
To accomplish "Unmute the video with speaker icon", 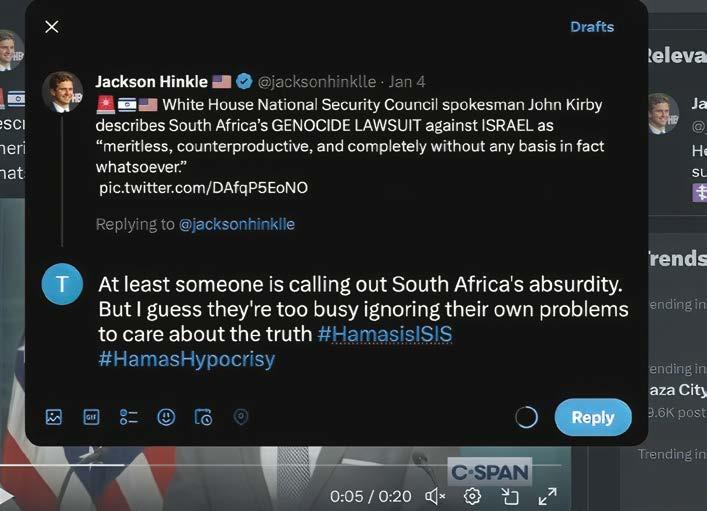I will tap(435, 497).
